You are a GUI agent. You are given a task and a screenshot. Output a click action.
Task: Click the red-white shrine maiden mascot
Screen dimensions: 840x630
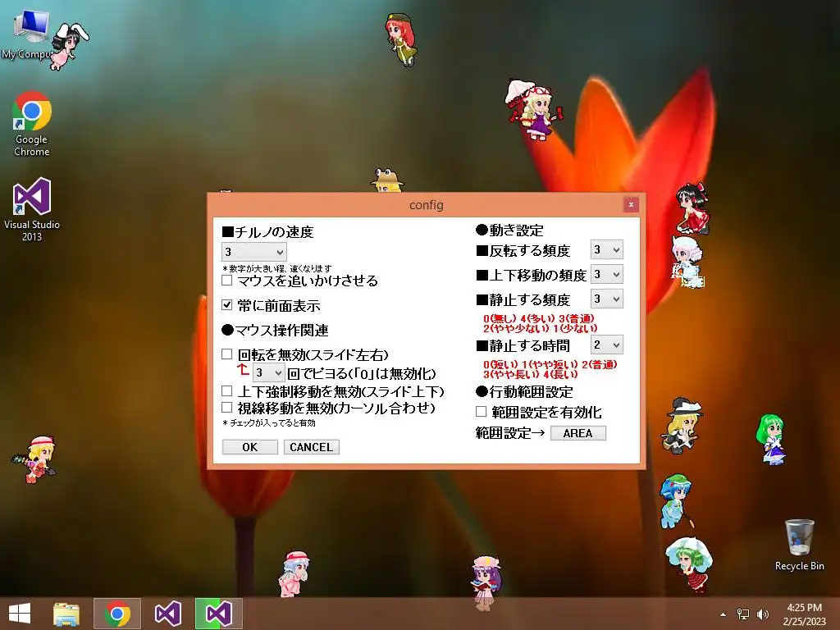coord(692,209)
